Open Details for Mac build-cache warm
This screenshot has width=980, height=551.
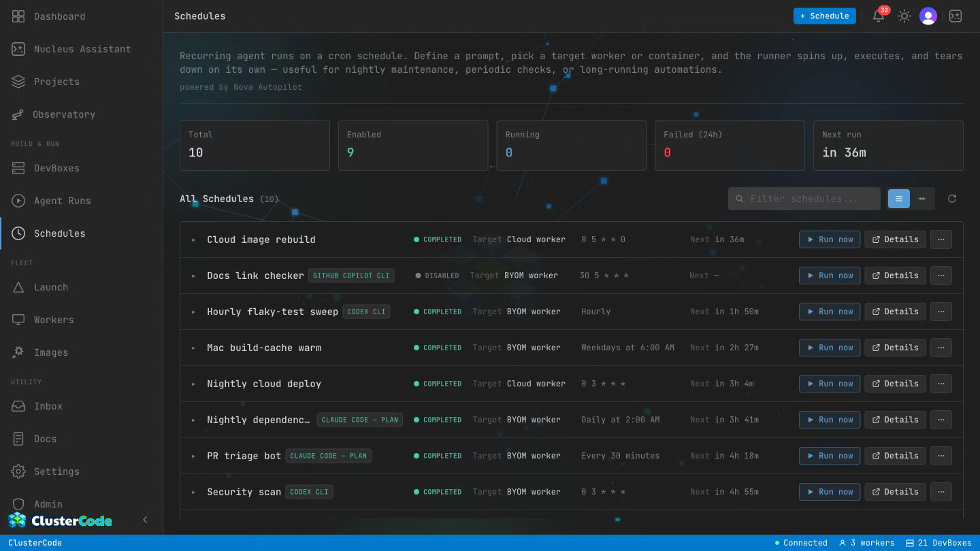(x=895, y=348)
